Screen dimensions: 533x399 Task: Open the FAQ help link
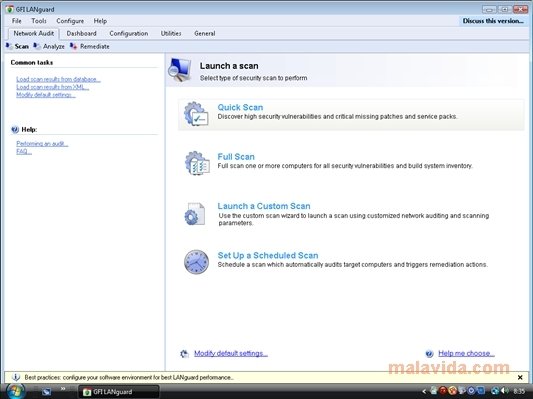click(x=24, y=151)
